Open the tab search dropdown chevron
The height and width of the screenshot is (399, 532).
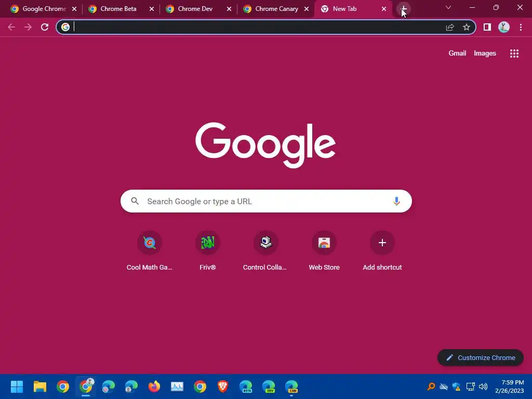[448, 7]
